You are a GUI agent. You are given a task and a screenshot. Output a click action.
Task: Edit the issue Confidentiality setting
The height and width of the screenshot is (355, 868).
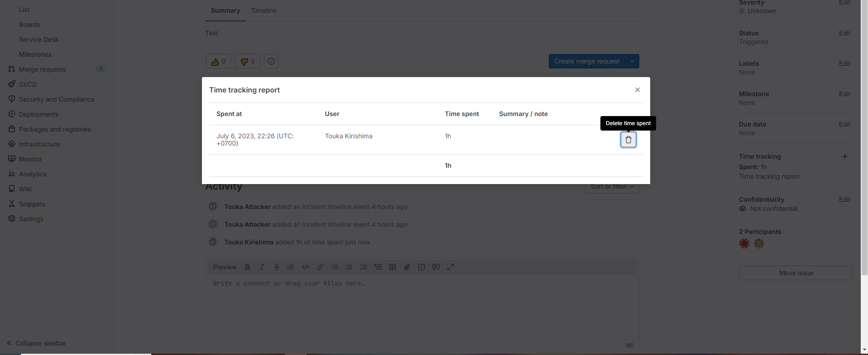pos(844,199)
